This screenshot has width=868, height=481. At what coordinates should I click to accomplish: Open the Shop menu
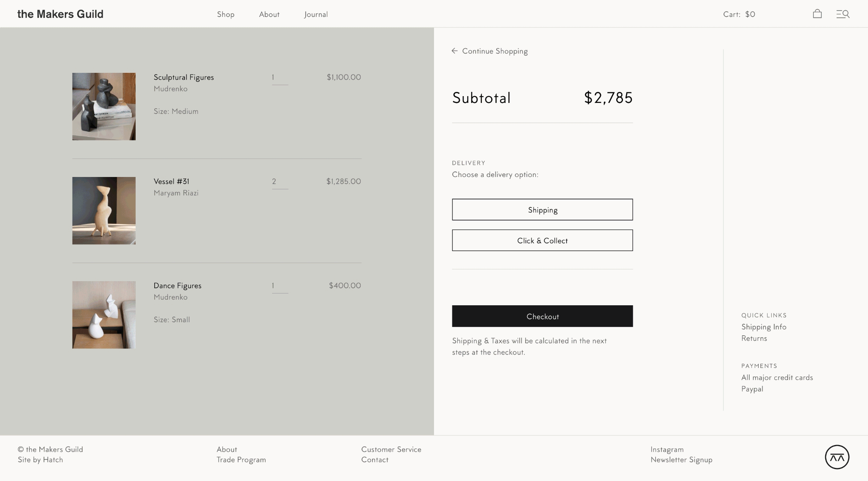click(x=225, y=14)
